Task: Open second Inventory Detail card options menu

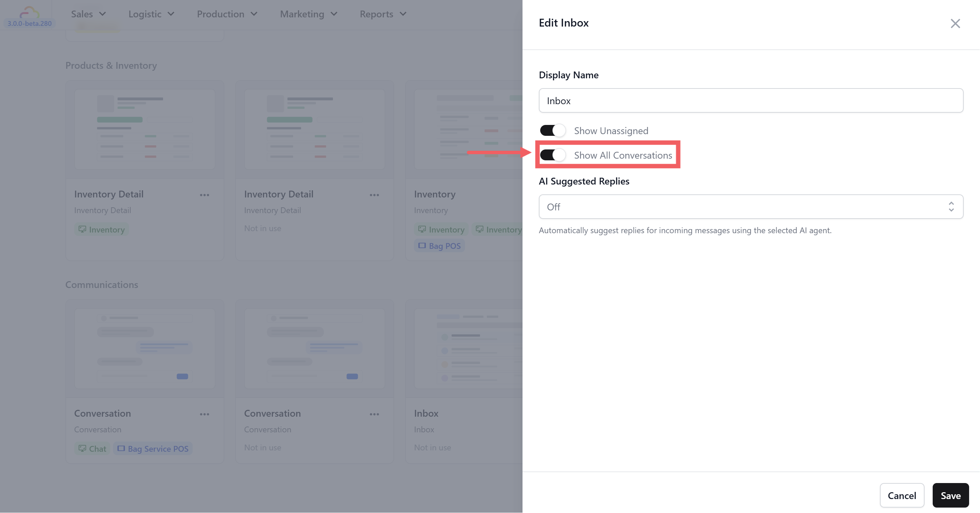Action: (374, 195)
